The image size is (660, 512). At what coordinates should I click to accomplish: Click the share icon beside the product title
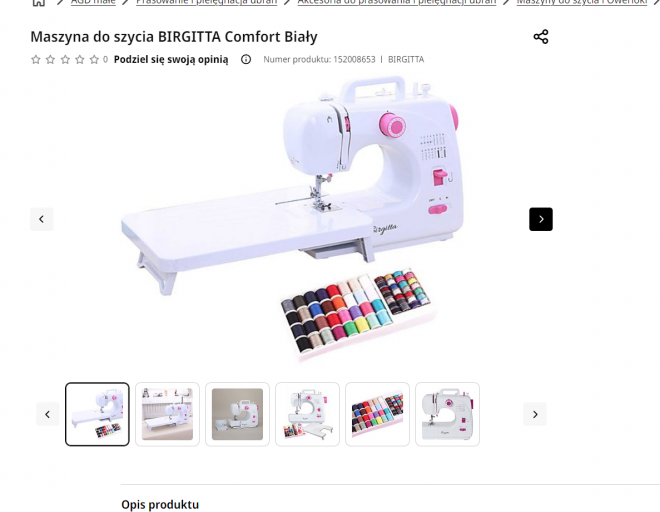541,37
